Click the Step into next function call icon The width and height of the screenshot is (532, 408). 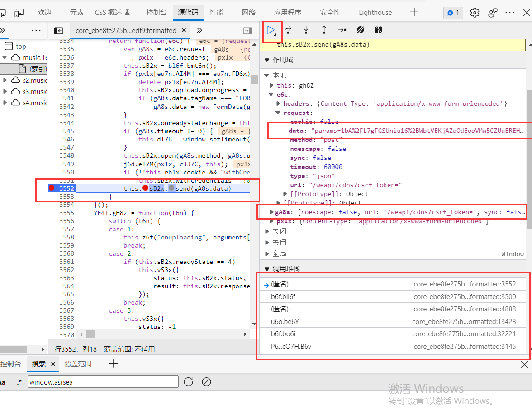tap(306, 30)
